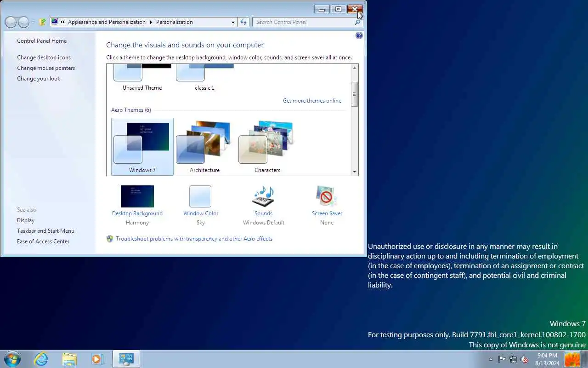The height and width of the screenshot is (368, 588).
Task: Click the Personalization breadcrumb segment
Action: point(175,22)
